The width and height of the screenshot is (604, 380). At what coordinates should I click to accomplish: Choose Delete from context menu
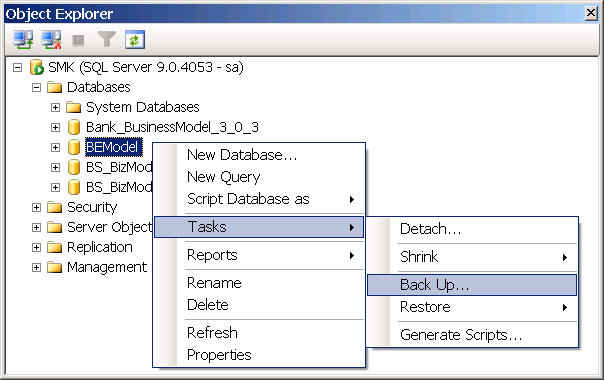259,305
